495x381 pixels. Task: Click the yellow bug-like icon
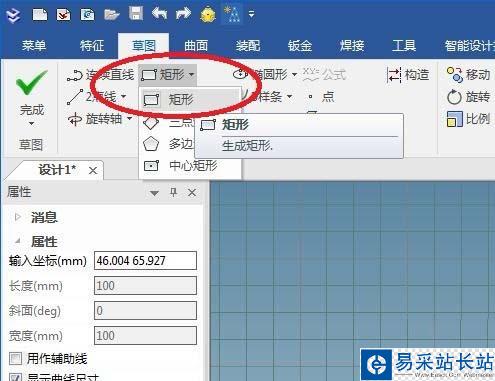pyautogui.click(x=208, y=15)
